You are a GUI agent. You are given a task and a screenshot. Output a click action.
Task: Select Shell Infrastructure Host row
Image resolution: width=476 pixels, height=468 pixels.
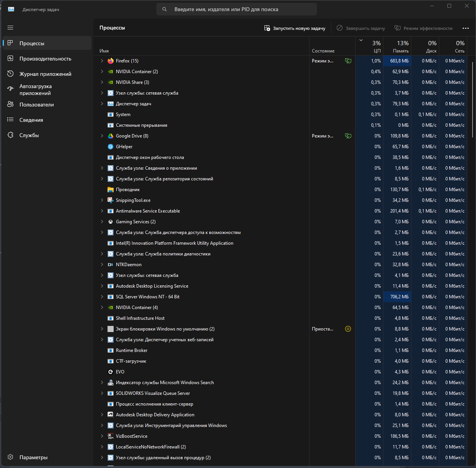tap(280, 318)
